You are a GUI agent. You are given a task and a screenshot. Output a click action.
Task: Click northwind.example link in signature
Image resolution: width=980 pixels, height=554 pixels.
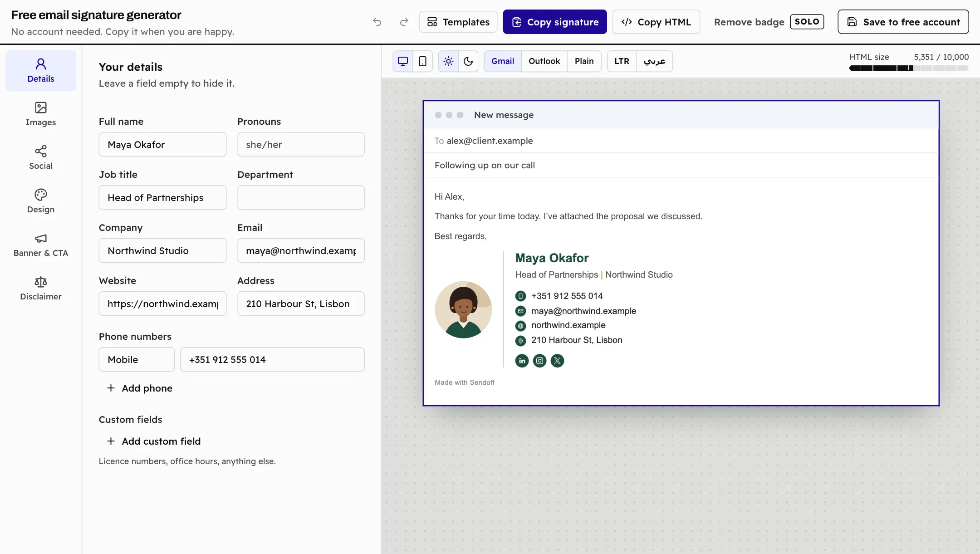pos(568,325)
